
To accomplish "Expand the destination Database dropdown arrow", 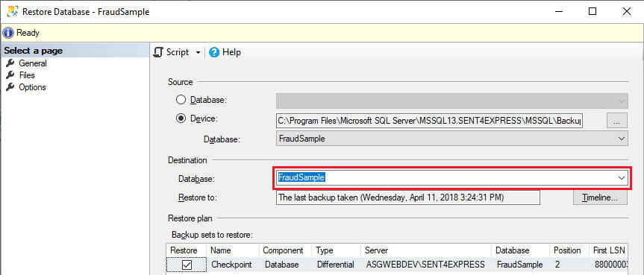I will pyautogui.click(x=622, y=177).
